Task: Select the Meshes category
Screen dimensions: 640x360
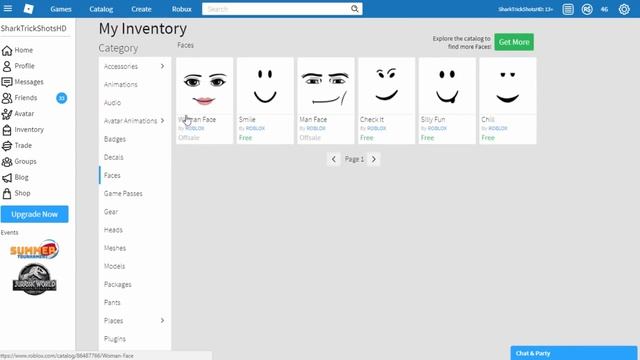Action: (115, 248)
